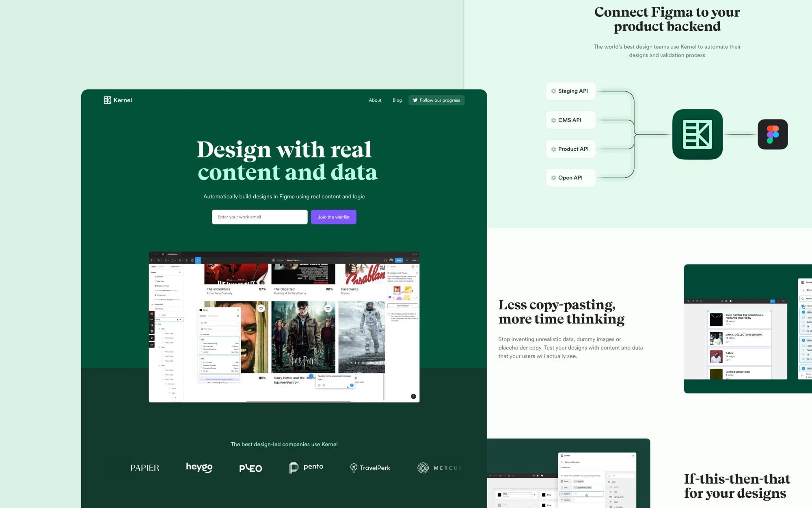Toggle the CMS API connection line
Image resolution: width=812 pixels, height=508 pixels.
[x=570, y=120]
